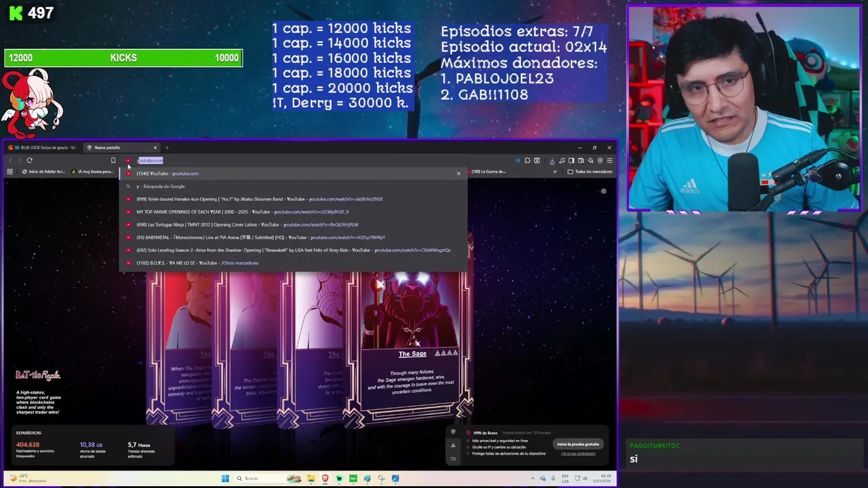Open the Brave Wallet icon
This screenshot has height=488, width=868.
pyautogui.click(x=581, y=161)
